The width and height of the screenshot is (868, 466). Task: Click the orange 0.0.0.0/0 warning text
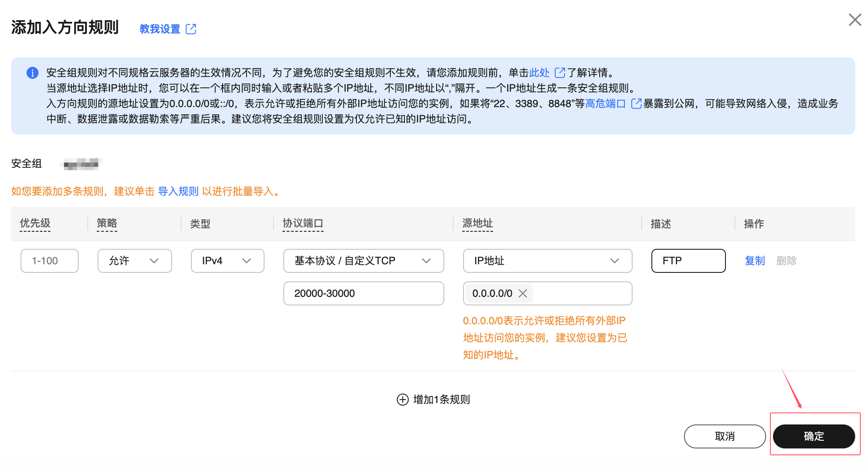545,338
